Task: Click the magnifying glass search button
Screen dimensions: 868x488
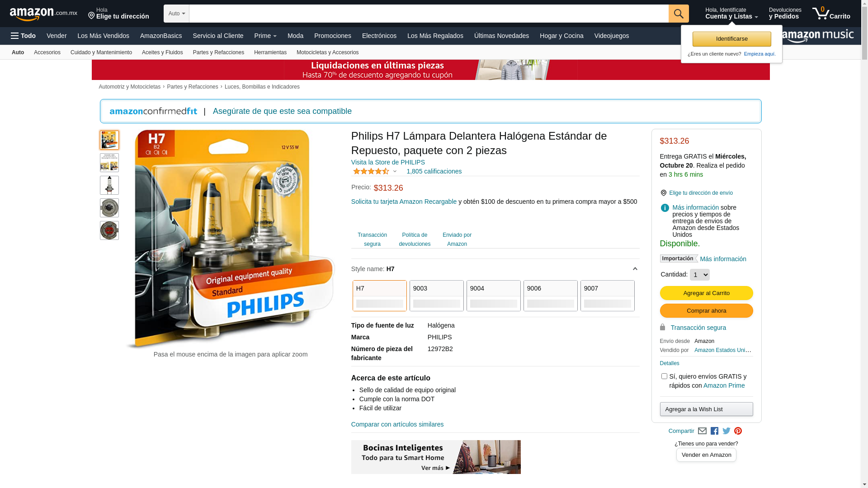Action: click(679, 14)
